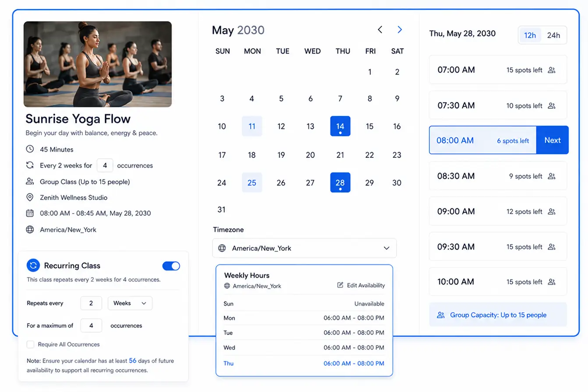
Task: Select May 25 on calendar
Action: point(252,183)
